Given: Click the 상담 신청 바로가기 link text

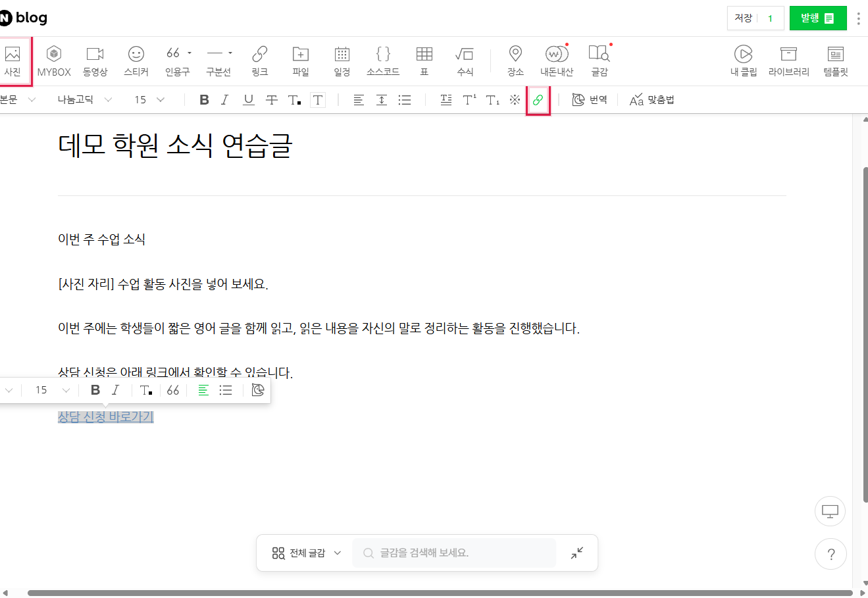Looking at the screenshot, I should [x=106, y=417].
